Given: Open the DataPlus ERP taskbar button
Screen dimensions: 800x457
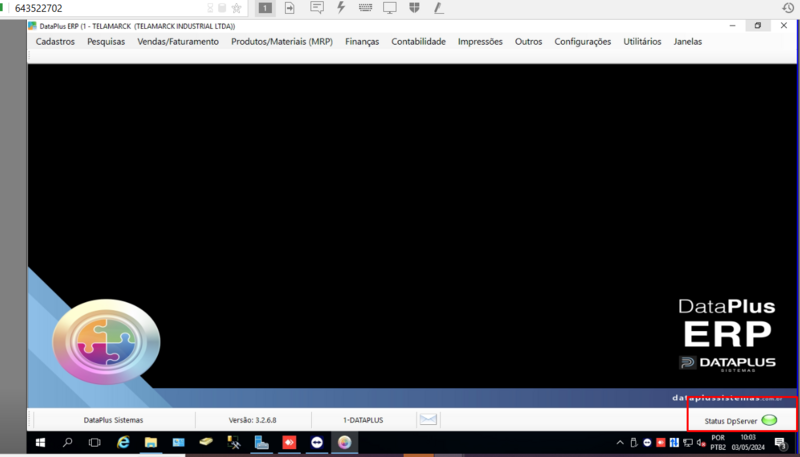Looking at the screenshot, I should click(x=344, y=442).
